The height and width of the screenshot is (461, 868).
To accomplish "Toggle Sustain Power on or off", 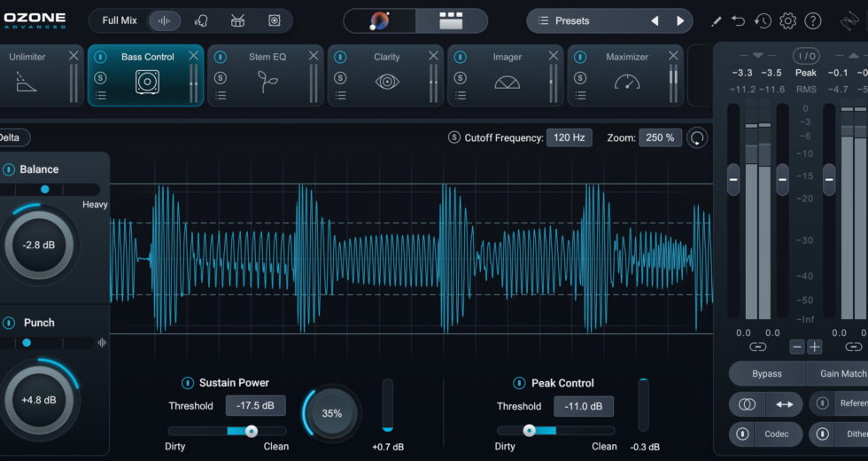I will (x=188, y=383).
